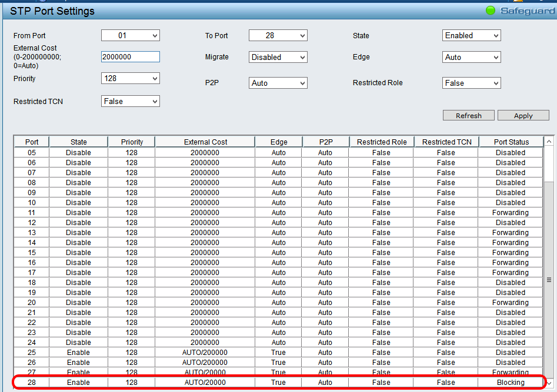Open the From Port dropdown
Viewport: 557px width, 392px height.
(x=130, y=36)
